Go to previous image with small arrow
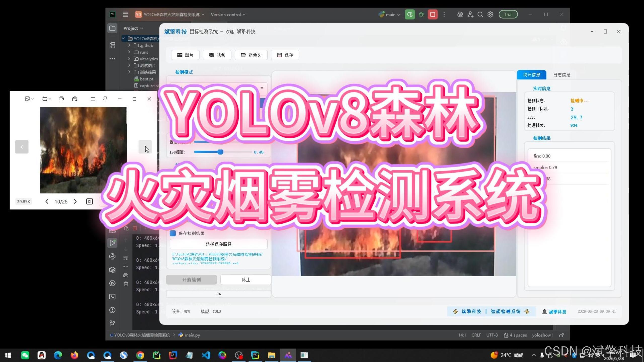 tap(47, 201)
